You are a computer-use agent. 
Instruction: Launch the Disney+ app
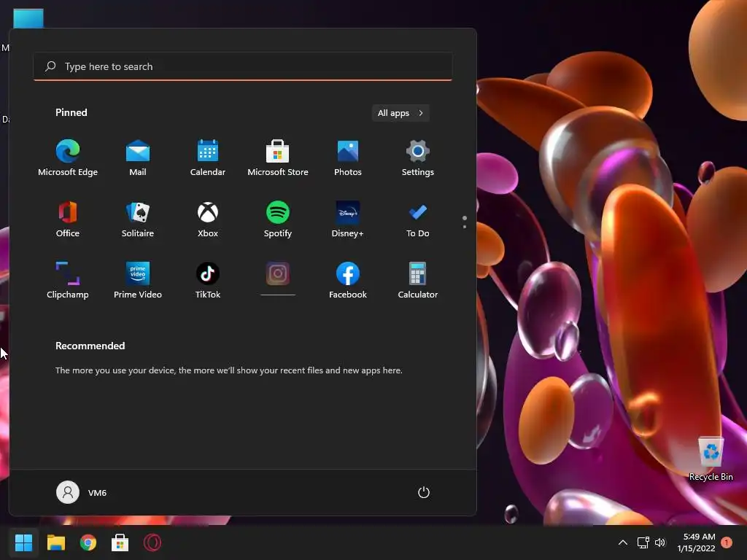[348, 219]
